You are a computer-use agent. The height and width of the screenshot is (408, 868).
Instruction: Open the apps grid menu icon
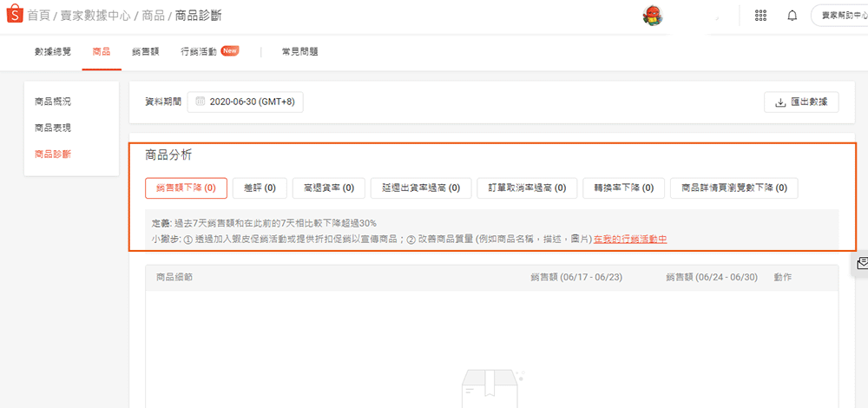(760, 16)
